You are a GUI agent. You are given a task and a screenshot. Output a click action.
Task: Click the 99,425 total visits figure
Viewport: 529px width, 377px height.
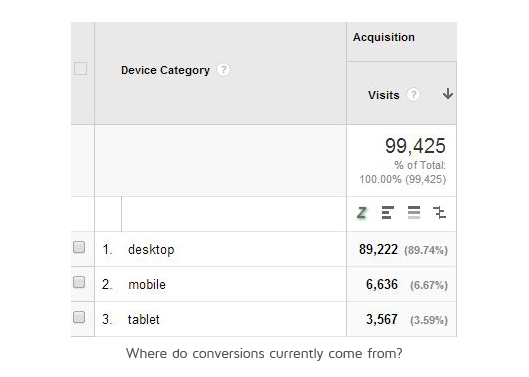(415, 146)
